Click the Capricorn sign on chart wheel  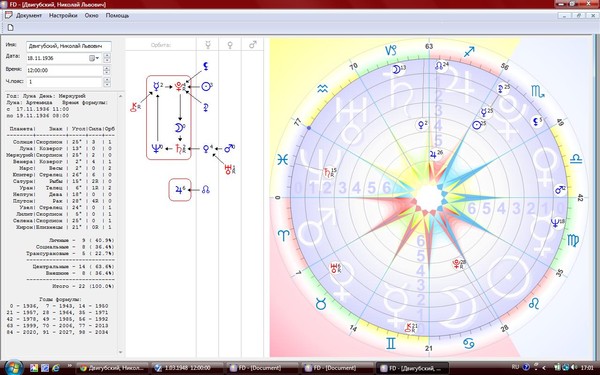click(x=391, y=50)
